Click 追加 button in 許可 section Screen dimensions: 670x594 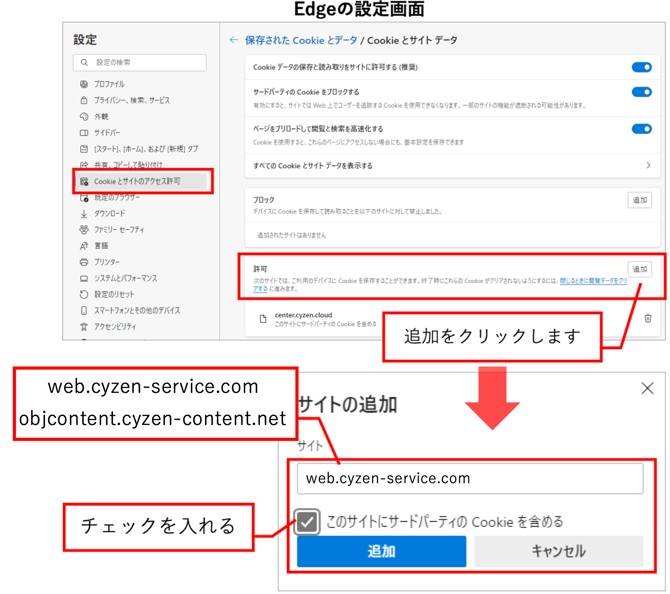pyautogui.click(x=640, y=269)
